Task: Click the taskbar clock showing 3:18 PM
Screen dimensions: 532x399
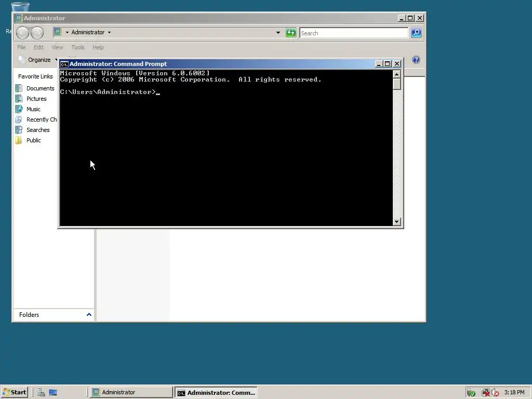Action: (514, 393)
